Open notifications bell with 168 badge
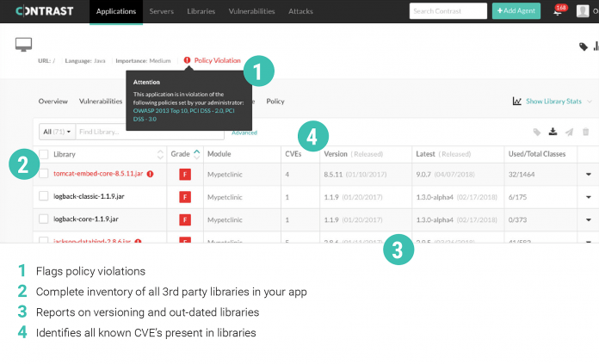599x364 pixels. 558,12
